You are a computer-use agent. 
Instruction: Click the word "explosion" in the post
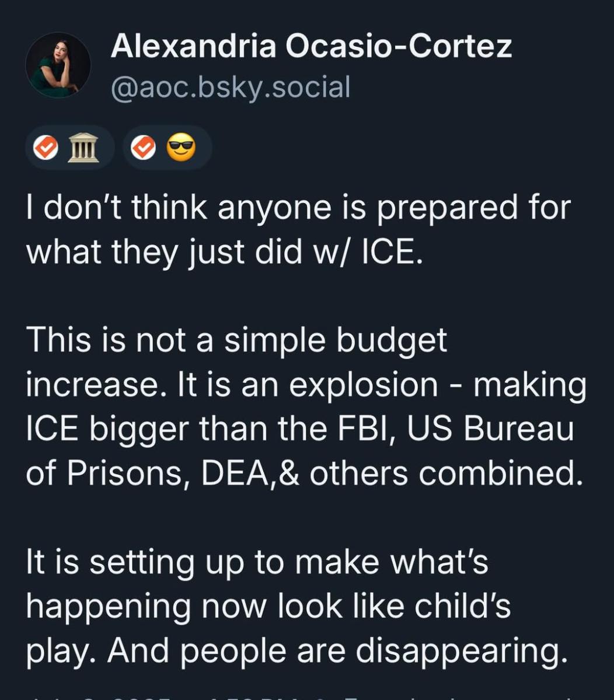click(365, 385)
